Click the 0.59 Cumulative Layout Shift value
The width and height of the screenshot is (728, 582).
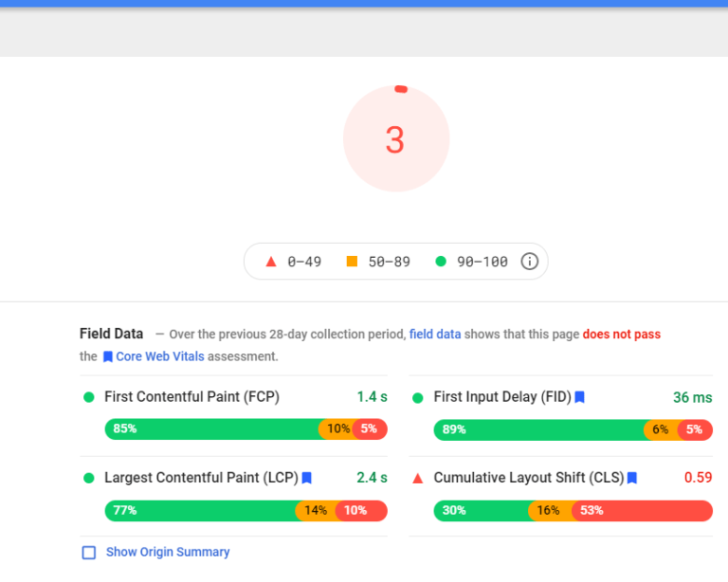point(698,478)
